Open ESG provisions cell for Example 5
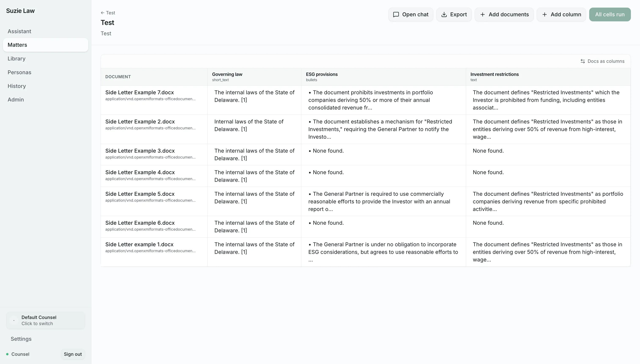 click(383, 201)
